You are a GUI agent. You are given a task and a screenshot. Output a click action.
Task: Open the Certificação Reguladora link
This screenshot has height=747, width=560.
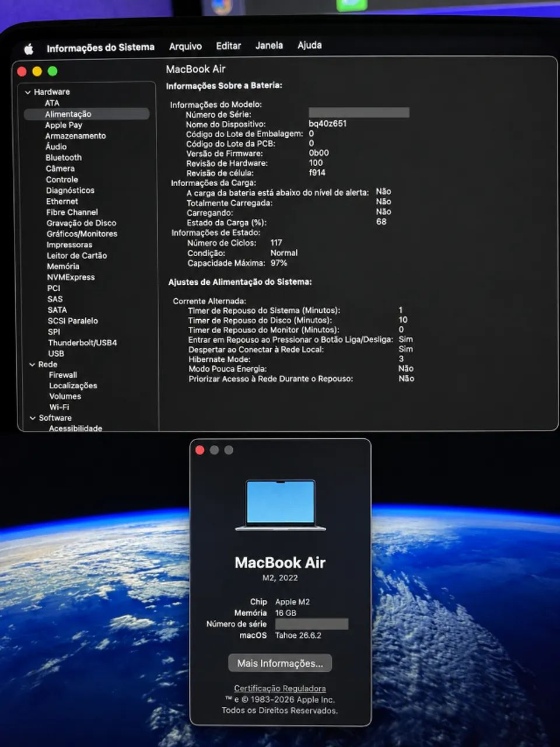point(280,689)
